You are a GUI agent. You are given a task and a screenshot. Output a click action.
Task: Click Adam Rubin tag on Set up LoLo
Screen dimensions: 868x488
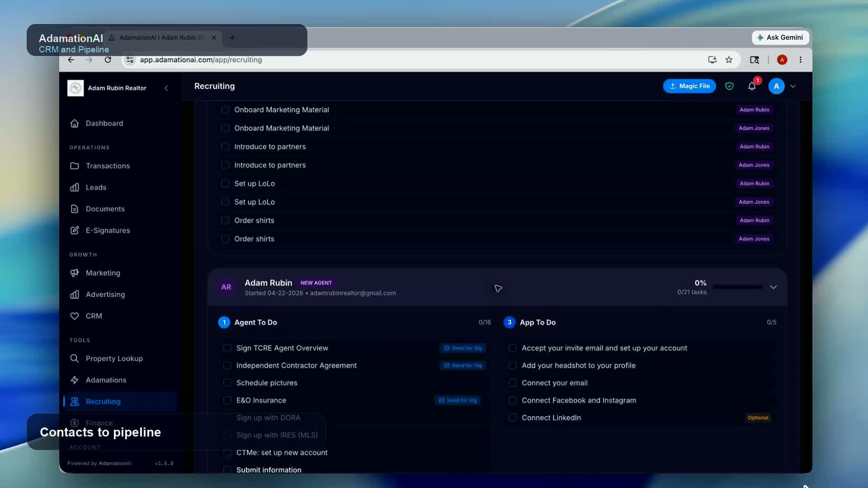click(x=754, y=183)
